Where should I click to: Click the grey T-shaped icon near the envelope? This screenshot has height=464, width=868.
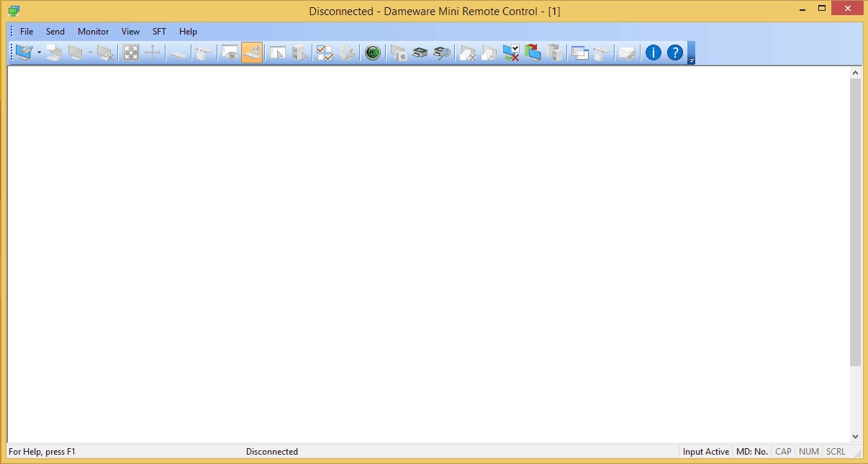(602, 53)
